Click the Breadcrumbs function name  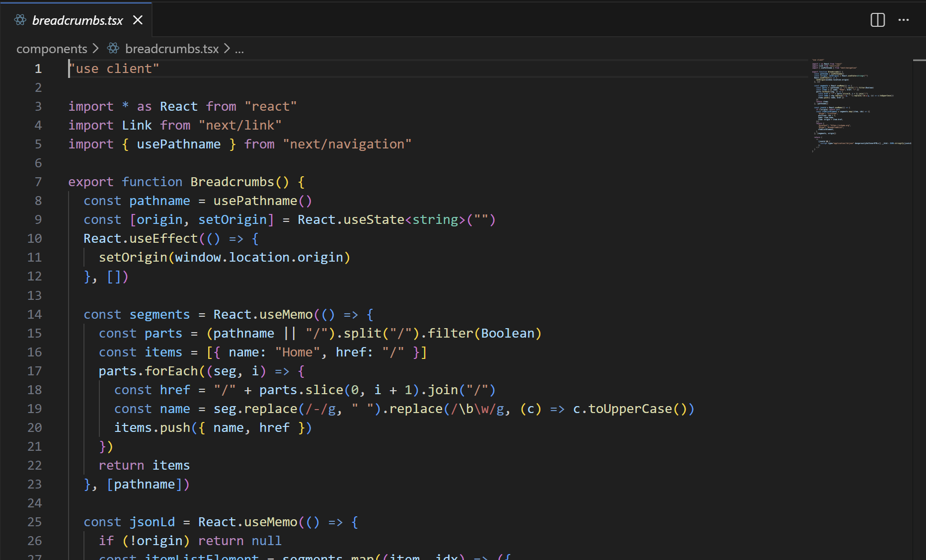point(232,182)
